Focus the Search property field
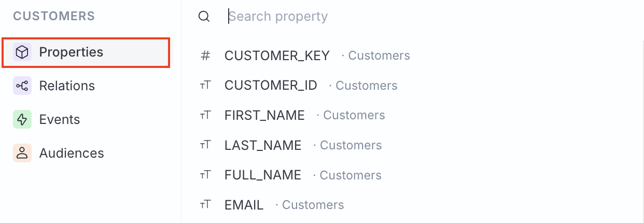Viewport: 644px width, 223px height. pos(363,17)
